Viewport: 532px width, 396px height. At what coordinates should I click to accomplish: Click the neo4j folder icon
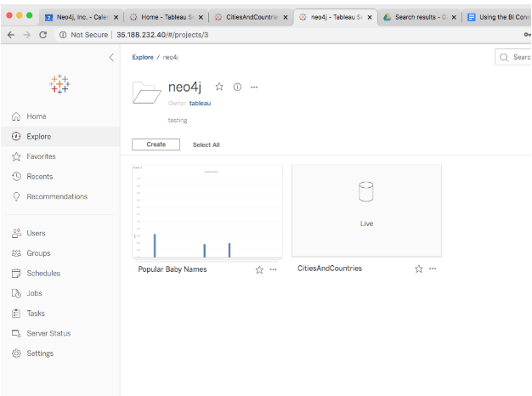[146, 93]
